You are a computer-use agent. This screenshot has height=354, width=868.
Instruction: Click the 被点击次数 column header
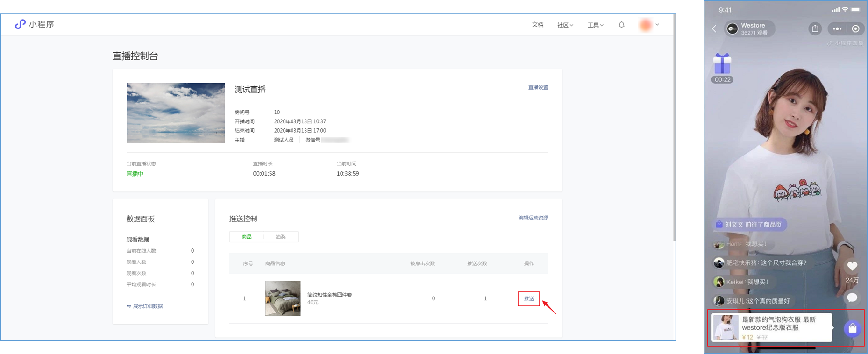[423, 263]
